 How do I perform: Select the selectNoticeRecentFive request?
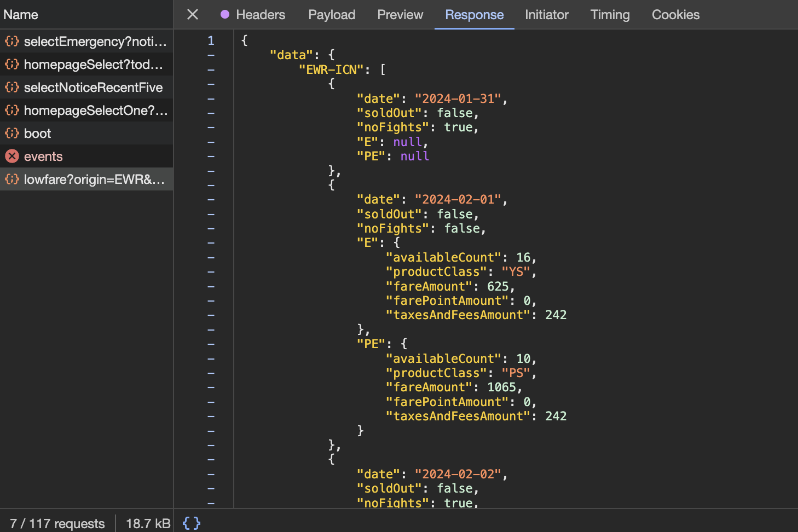tap(86, 88)
